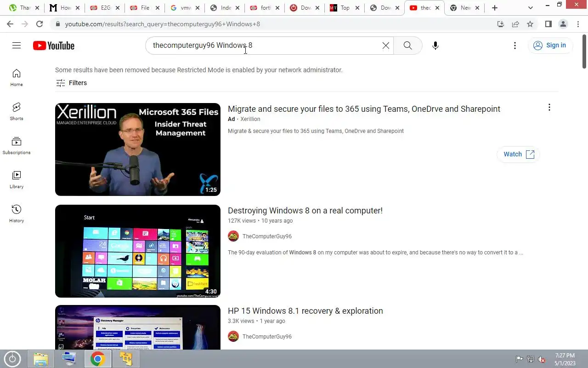Open YouTube settings three-dot menu

(x=515, y=46)
